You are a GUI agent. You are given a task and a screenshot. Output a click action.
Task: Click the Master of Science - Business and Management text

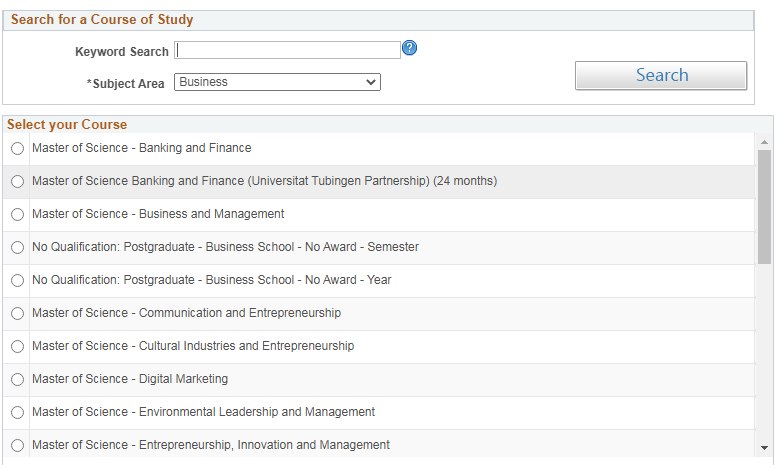(x=158, y=214)
